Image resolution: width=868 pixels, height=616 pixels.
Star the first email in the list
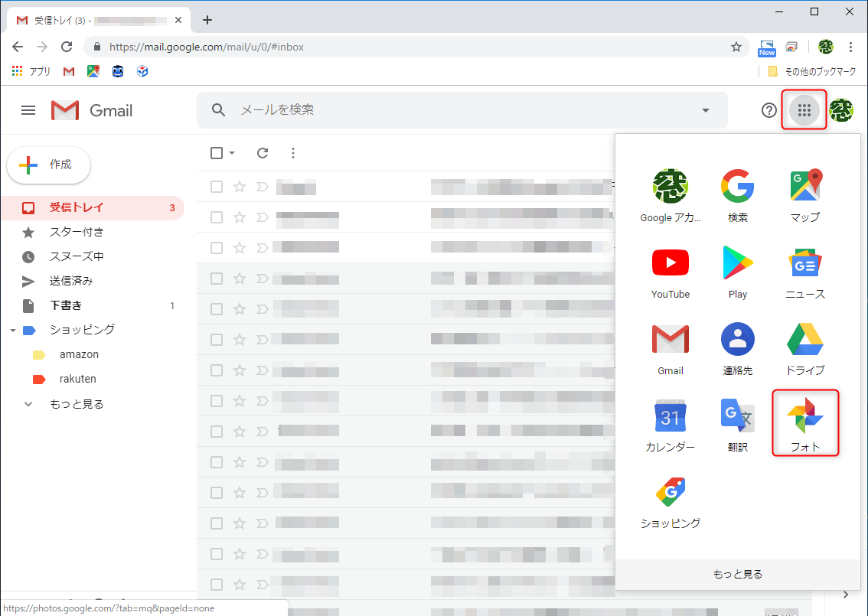240,186
